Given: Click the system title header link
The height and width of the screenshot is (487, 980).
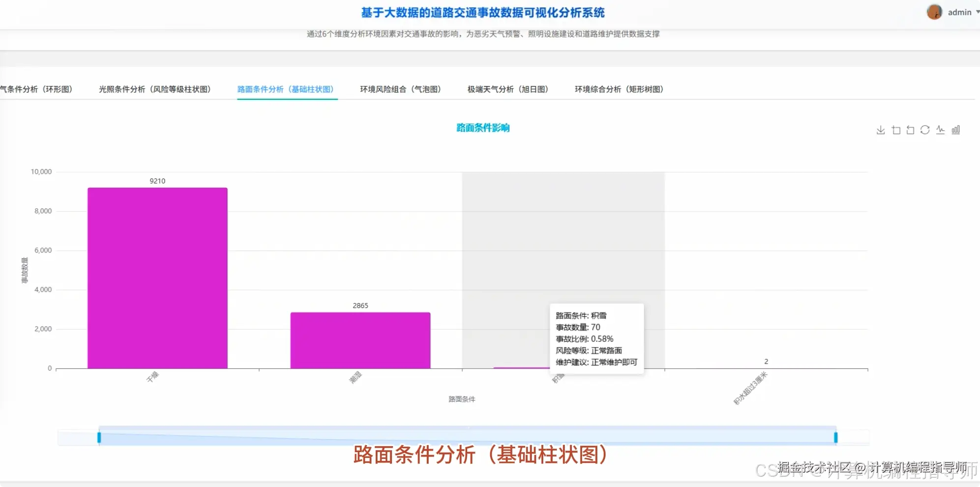Looking at the screenshot, I should 482,13.
